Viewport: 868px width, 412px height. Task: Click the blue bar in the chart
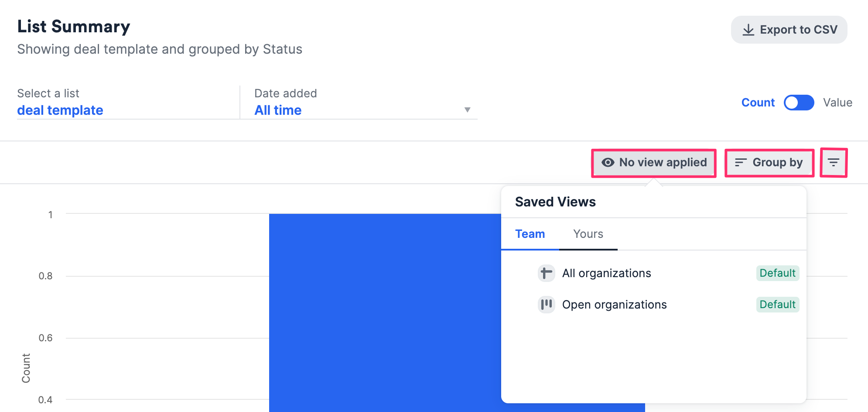click(x=384, y=306)
